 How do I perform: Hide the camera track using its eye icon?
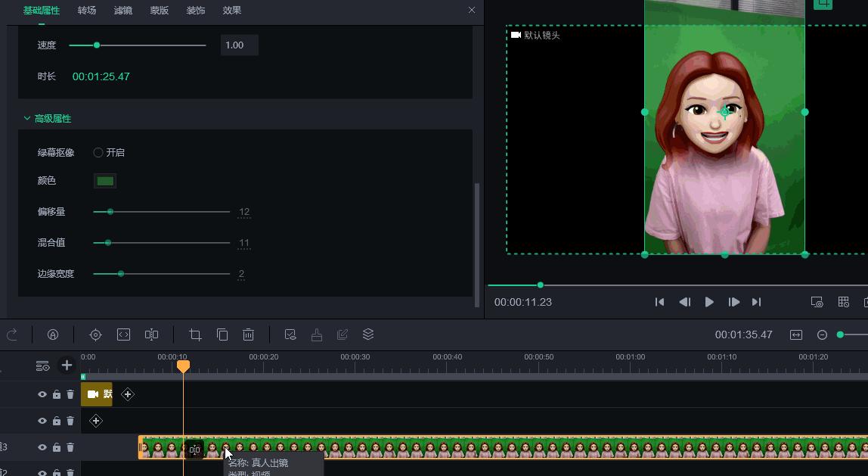click(x=42, y=394)
